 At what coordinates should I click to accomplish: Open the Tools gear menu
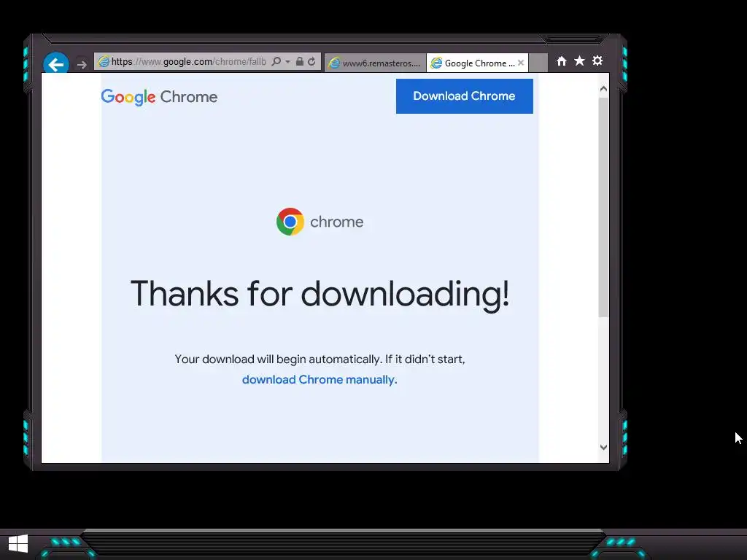click(597, 61)
